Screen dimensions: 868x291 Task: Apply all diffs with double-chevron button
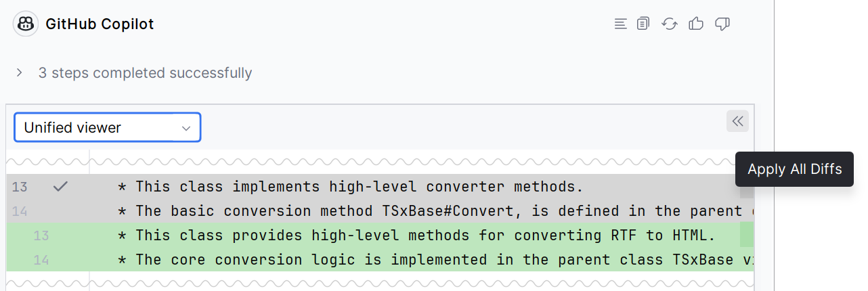[738, 121]
